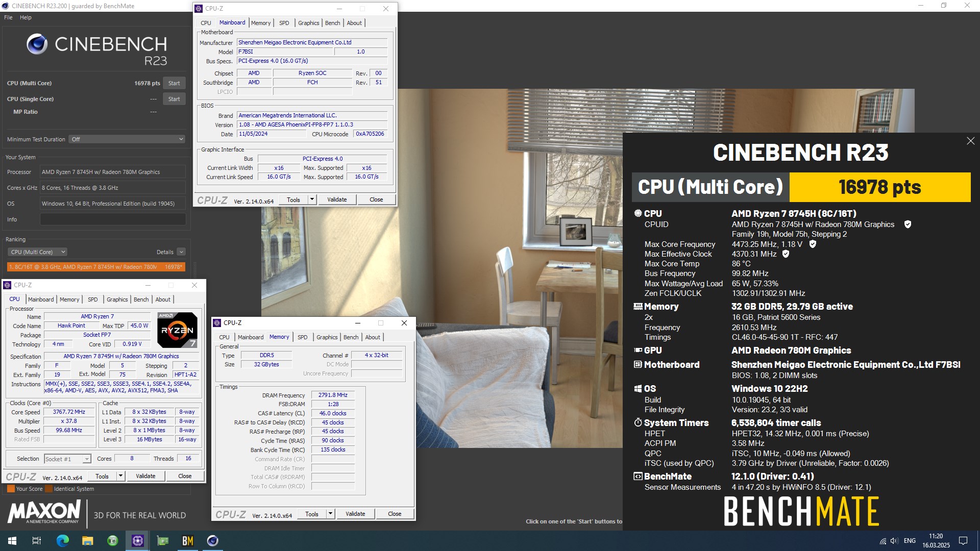
Task: Select About tab in Mainboard CPU-Z window
Action: (x=354, y=23)
